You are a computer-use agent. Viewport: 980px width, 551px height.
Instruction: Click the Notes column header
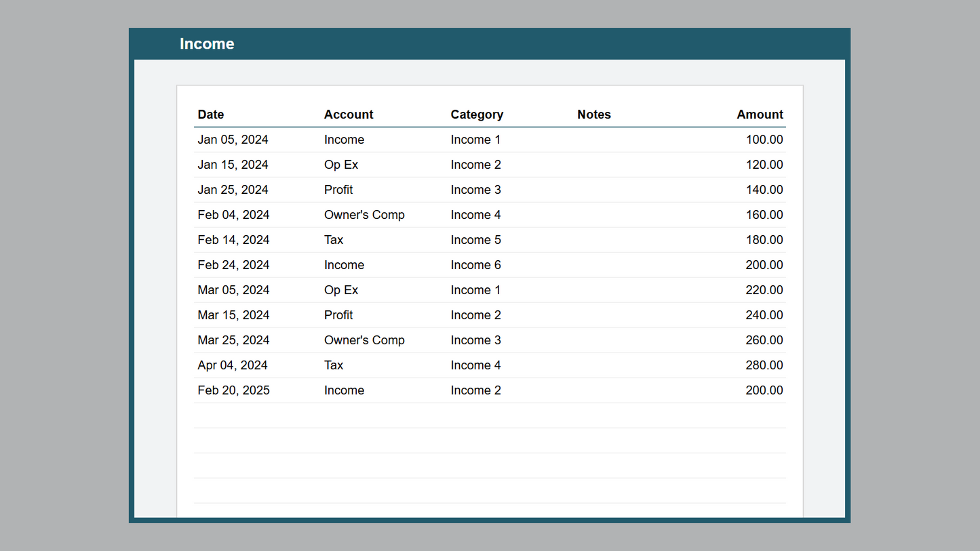(x=594, y=115)
